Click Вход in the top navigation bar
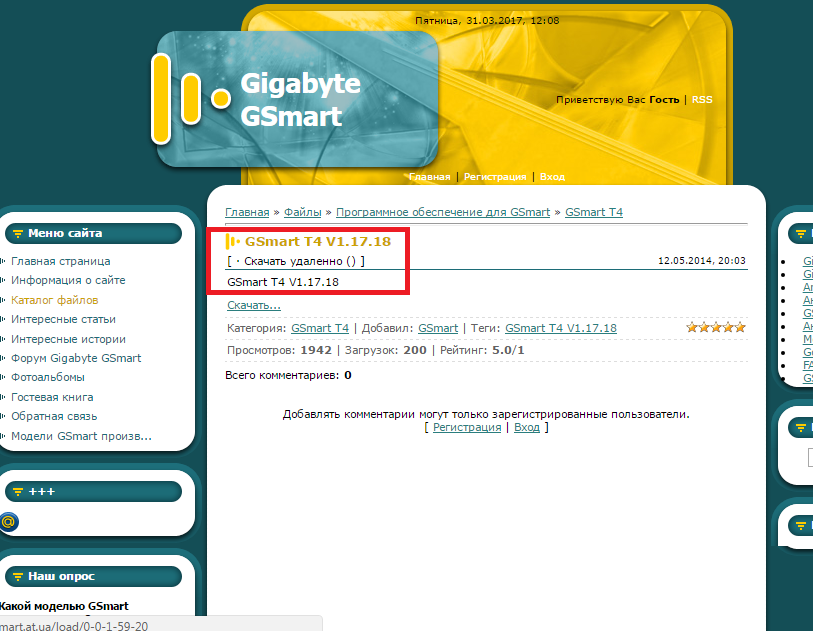Screen dimensions: 813x631 coord(552,177)
